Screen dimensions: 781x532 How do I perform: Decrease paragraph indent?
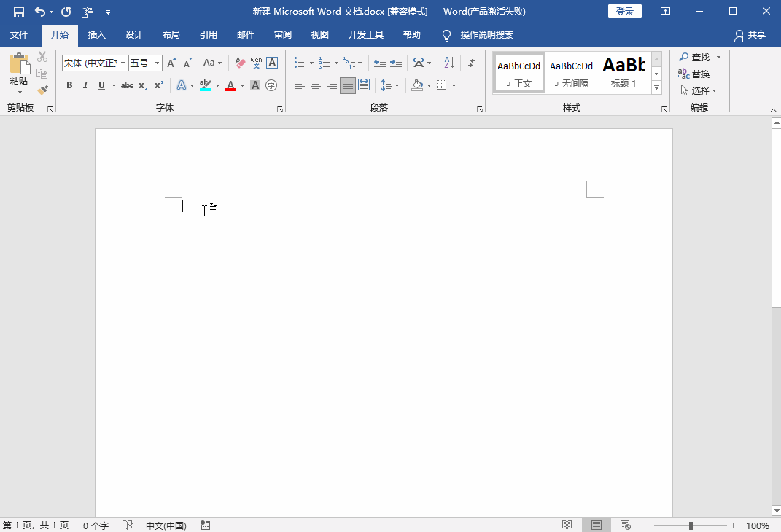click(379, 63)
